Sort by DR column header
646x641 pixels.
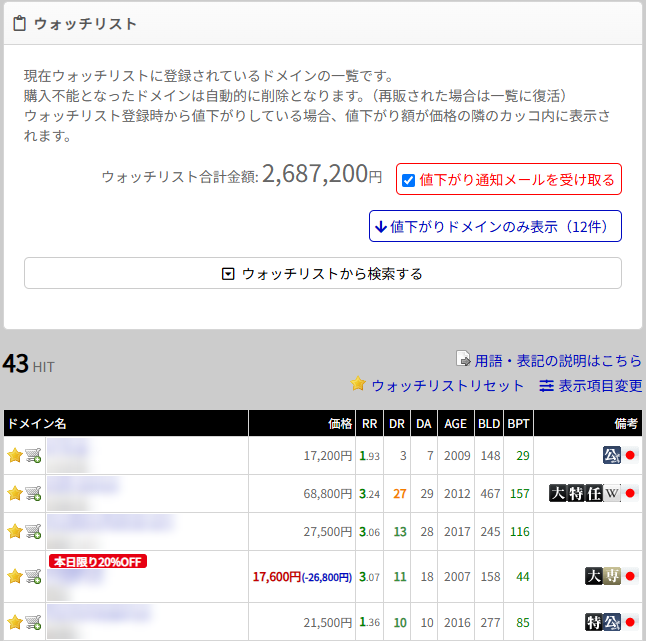tap(397, 423)
